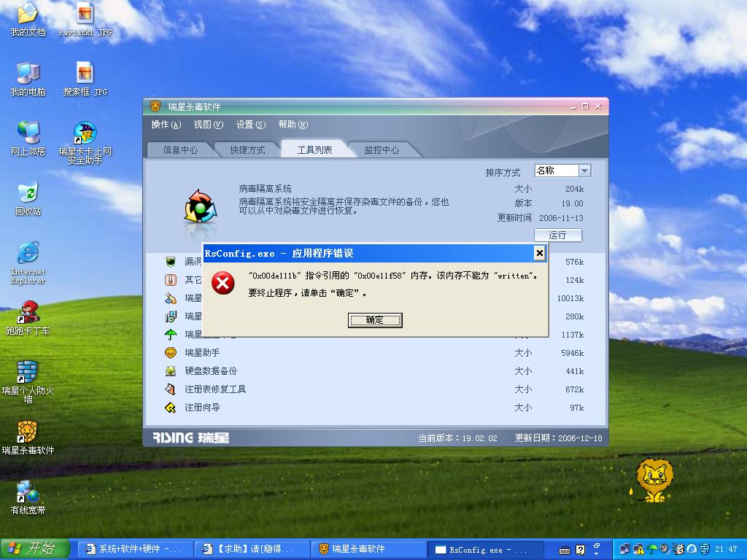
Task: Click the version value 19.00
Action: tap(572, 203)
